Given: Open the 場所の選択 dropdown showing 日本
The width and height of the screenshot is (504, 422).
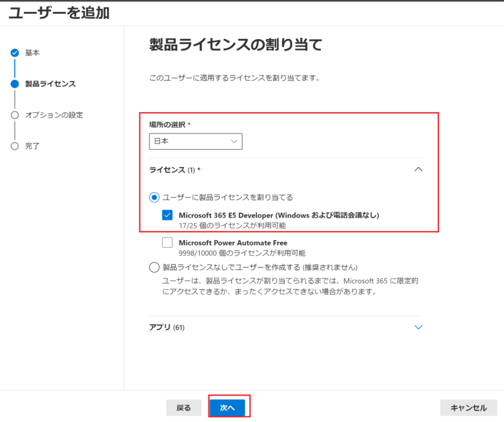Looking at the screenshot, I should click(195, 142).
